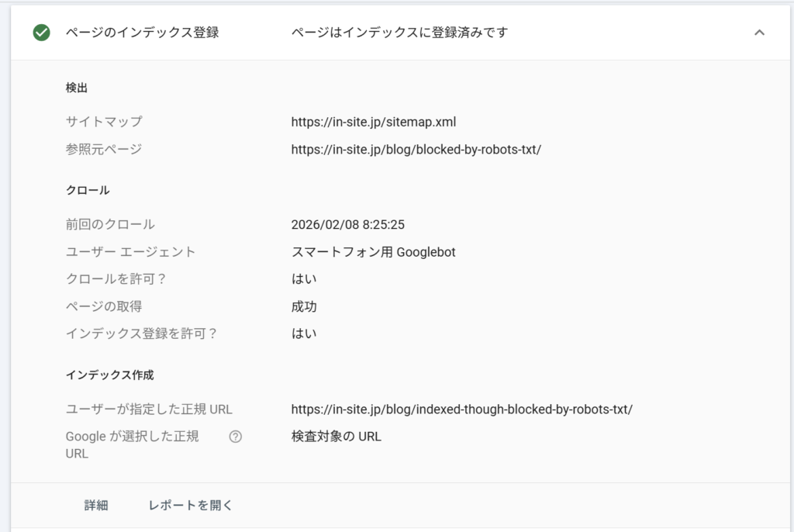
Task: Click the 詳細 button
Action: (95, 504)
